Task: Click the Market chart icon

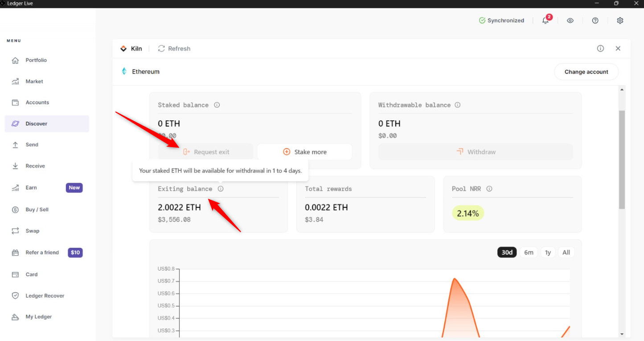Action: coord(15,82)
